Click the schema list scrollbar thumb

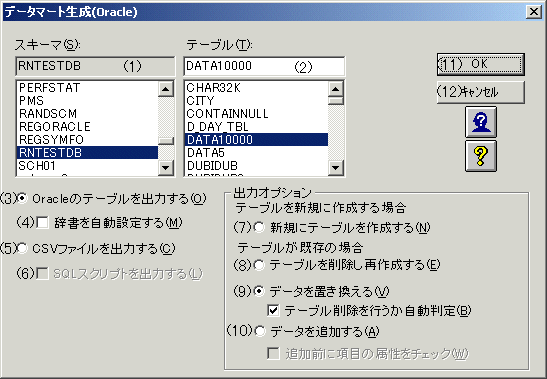click(166, 141)
